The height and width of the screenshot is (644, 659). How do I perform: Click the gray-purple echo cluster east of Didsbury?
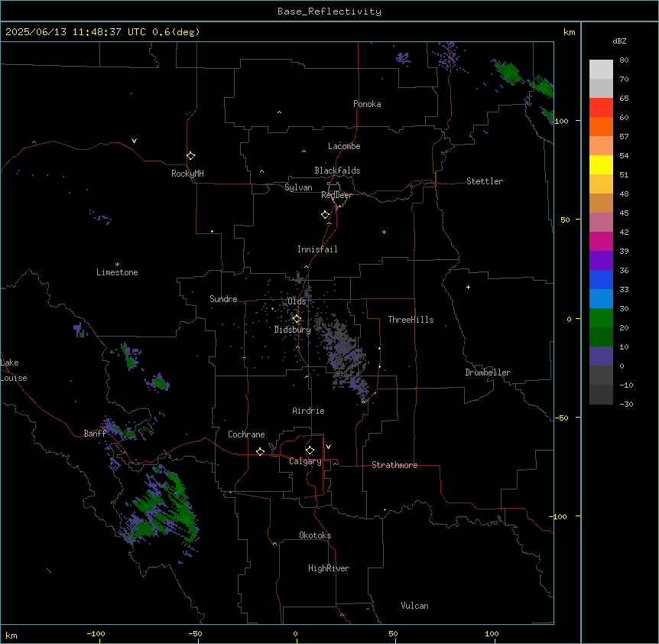pyautogui.click(x=342, y=355)
